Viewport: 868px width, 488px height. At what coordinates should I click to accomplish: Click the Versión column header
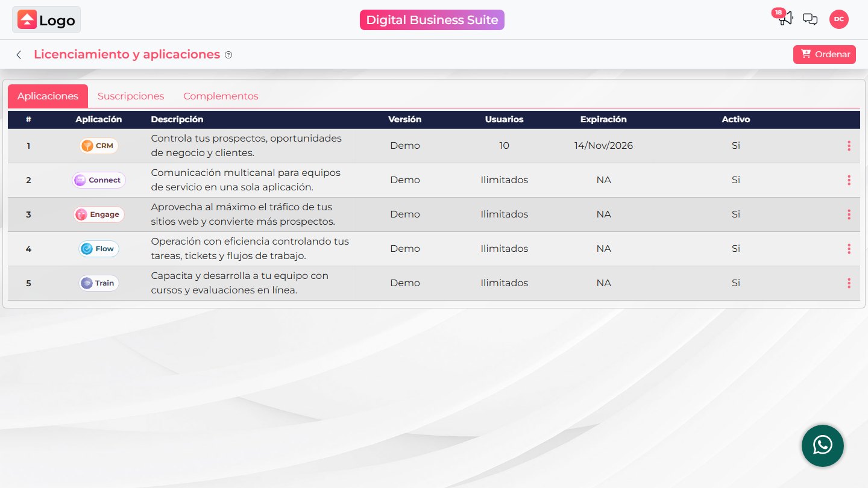point(405,119)
